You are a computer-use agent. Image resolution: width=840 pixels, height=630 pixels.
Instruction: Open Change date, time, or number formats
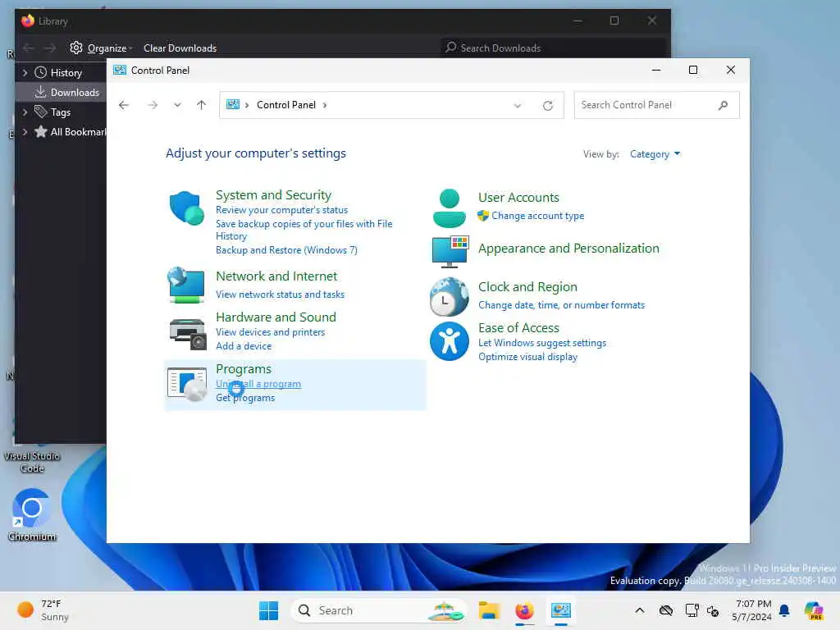click(x=561, y=305)
